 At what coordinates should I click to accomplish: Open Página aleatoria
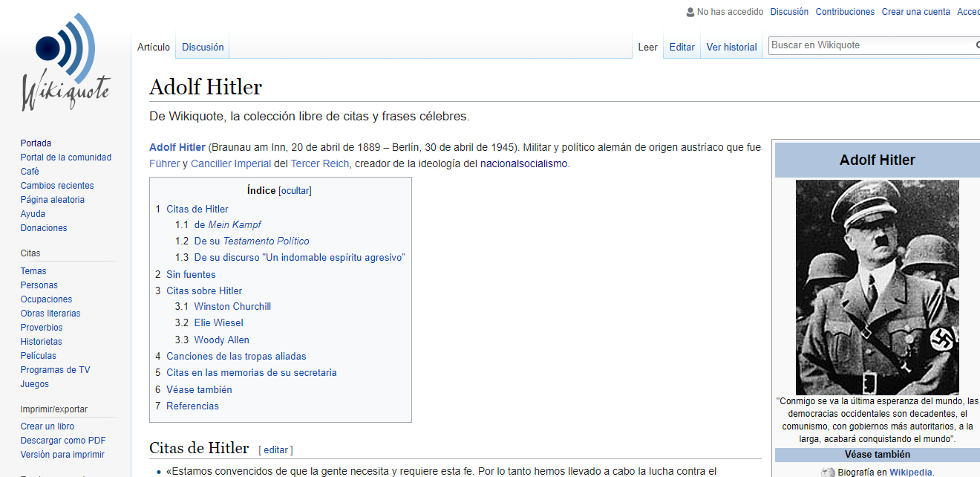coord(53,200)
